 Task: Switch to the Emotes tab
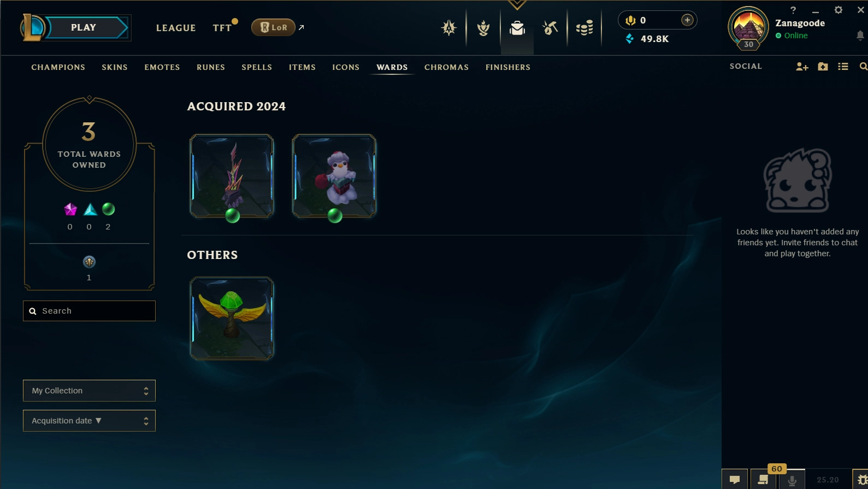pyautogui.click(x=162, y=67)
